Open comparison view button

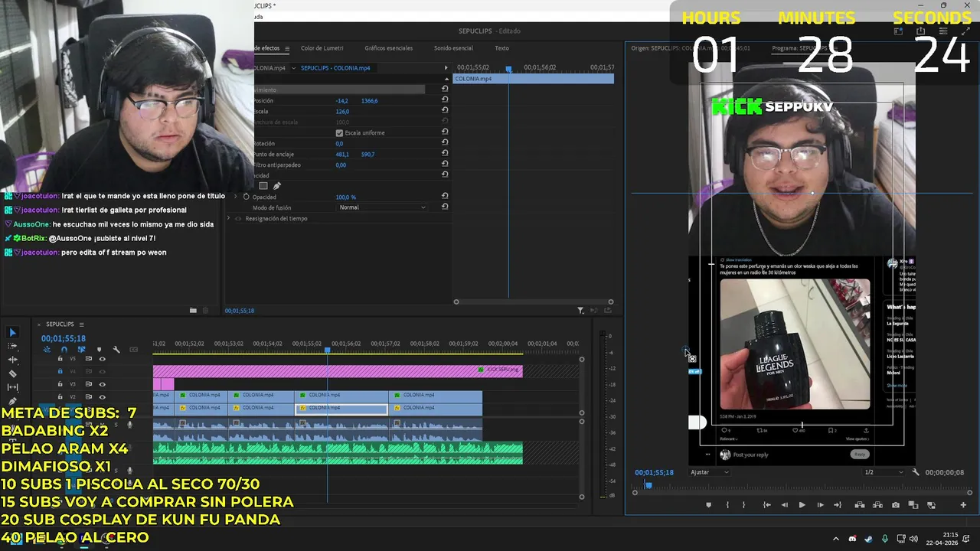pos(913,505)
